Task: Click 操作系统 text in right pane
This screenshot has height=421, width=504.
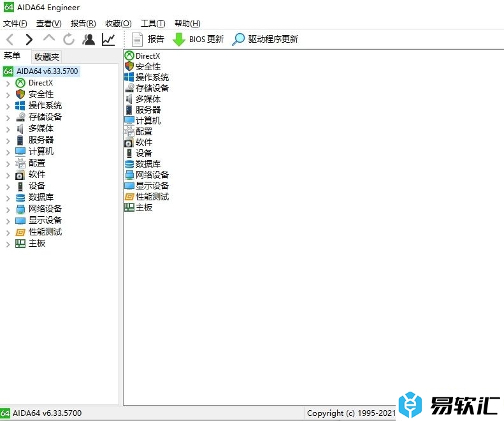Action: (152, 77)
